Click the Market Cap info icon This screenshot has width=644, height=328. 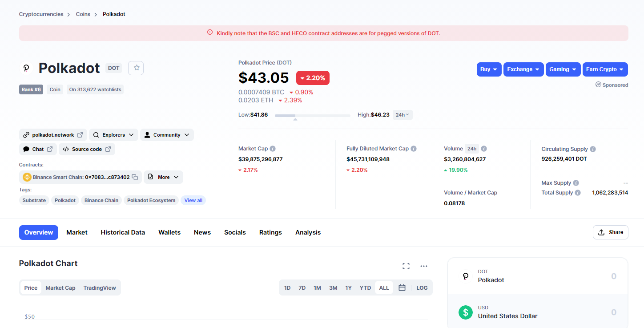[273, 149]
